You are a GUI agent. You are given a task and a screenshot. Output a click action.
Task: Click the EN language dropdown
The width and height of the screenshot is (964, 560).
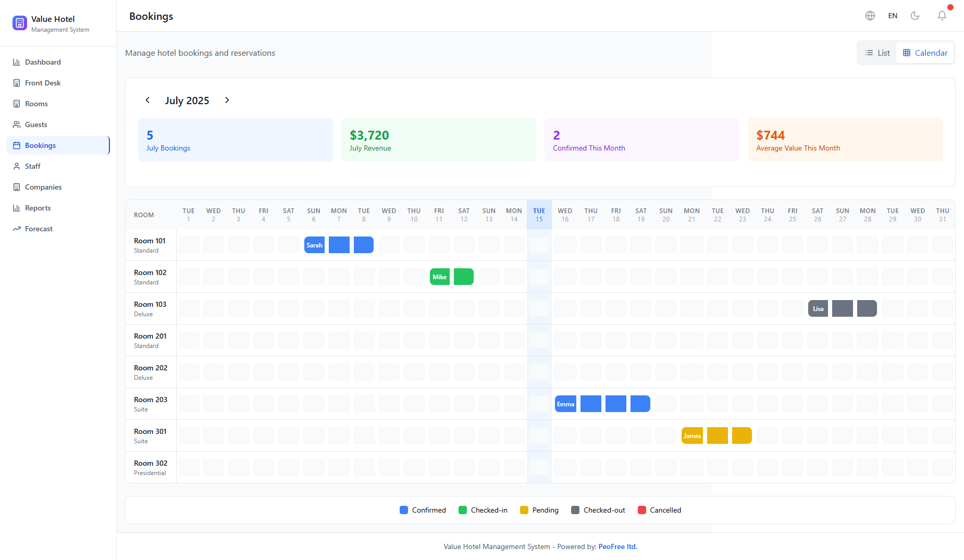click(x=893, y=16)
